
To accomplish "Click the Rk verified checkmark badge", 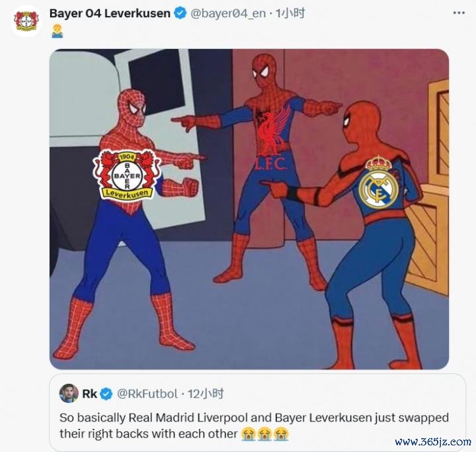I will point(106,394).
